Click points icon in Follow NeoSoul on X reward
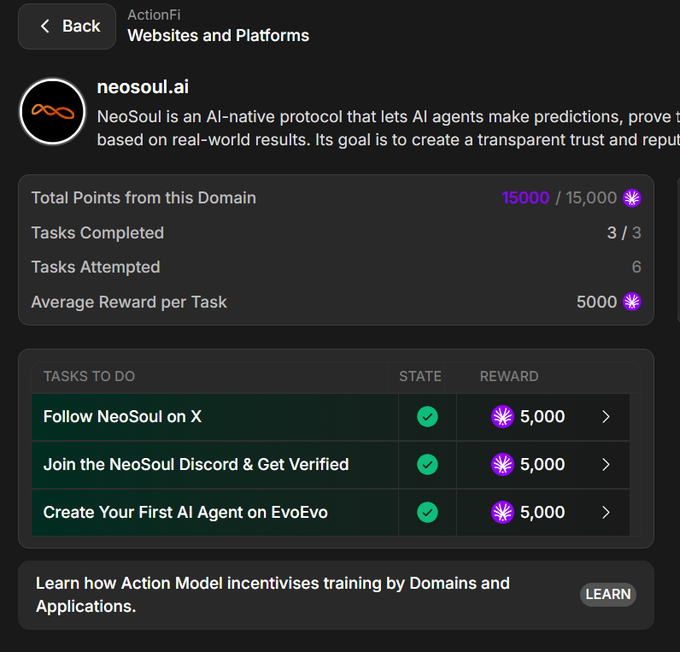This screenshot has height=652, width=680. point(503,417)
